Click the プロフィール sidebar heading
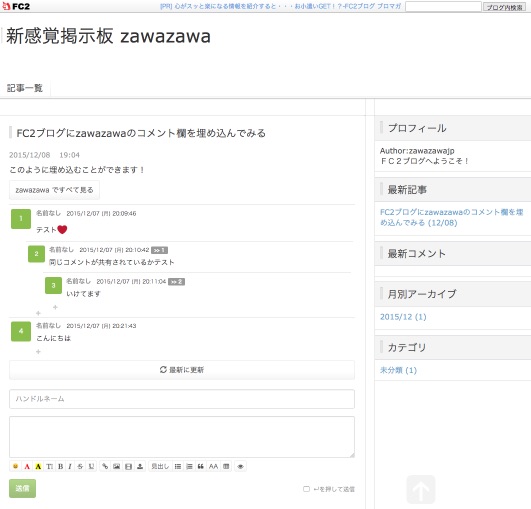 pos(417,128)
